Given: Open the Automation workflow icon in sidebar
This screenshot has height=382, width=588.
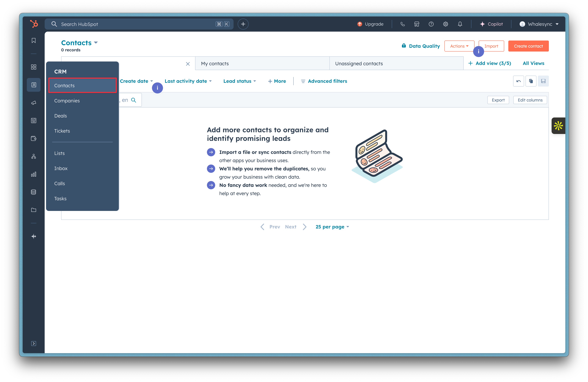Looking at the screenshot, I should (x=34, y=156).
